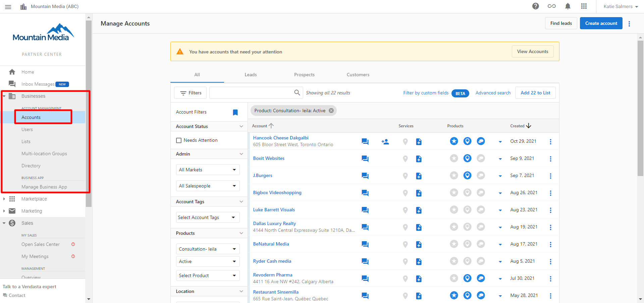Viewport: 644px width, 303px height.
Task: Open the Revoderm Pharma account link
Action: click(x=273, y=275)
